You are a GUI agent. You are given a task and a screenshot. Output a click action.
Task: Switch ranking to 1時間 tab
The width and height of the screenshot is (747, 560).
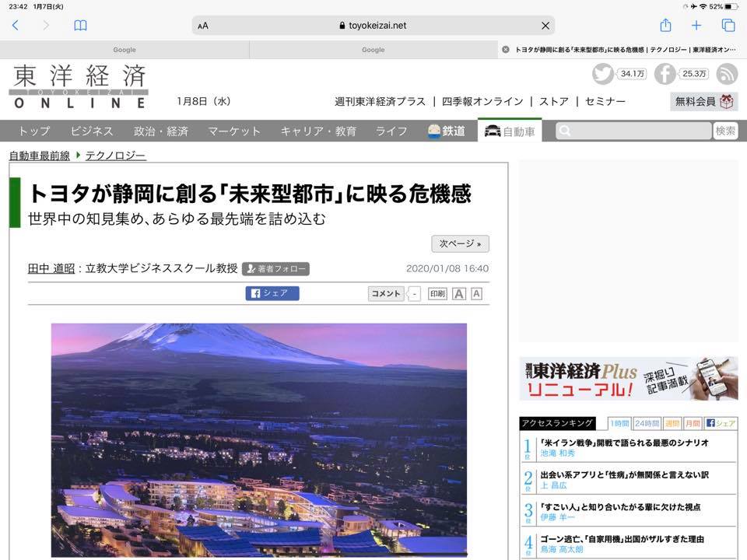619,423
